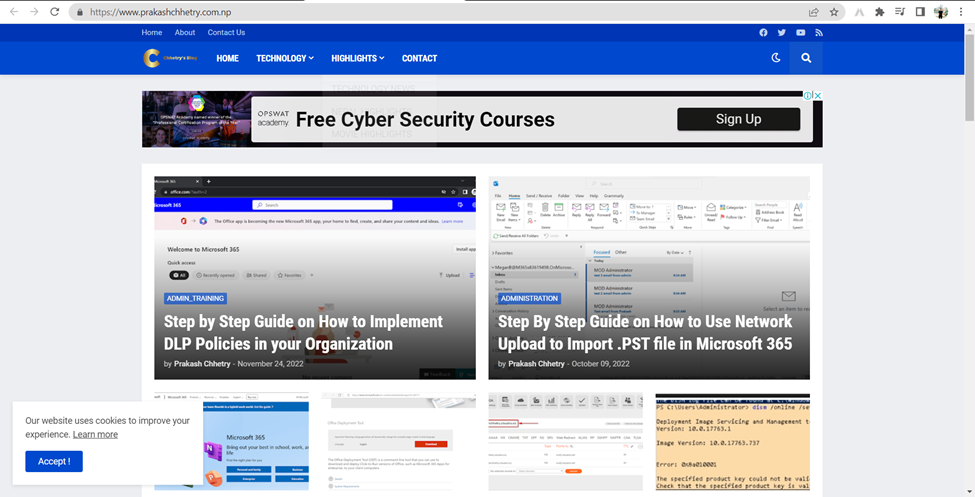Open CONTACT in main navigation

(419, 58)
